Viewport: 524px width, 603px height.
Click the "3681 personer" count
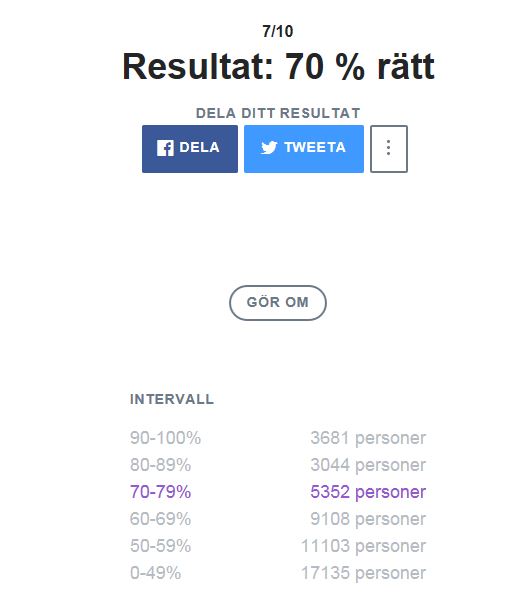point(368,438)
